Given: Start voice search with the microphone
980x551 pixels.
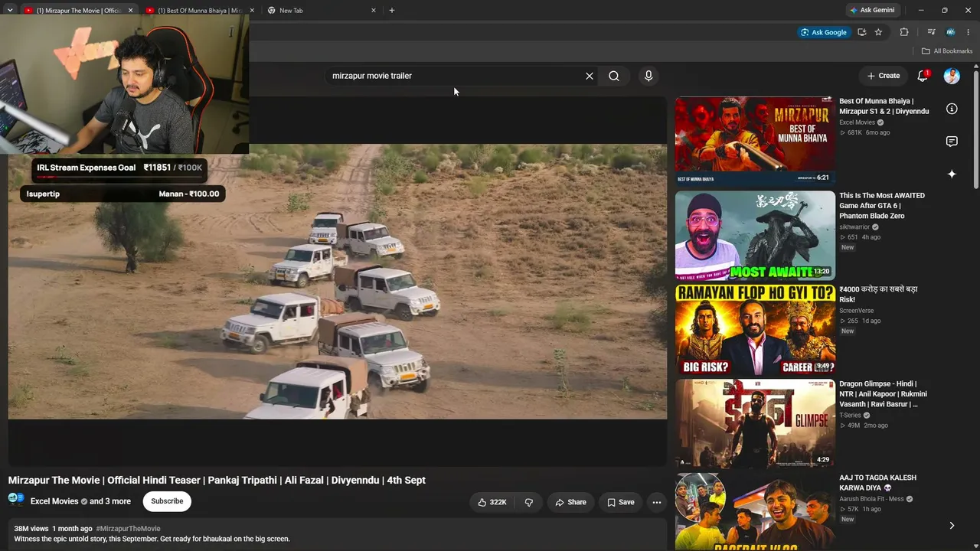Looking at the screenshot, I should coord(648,76).
